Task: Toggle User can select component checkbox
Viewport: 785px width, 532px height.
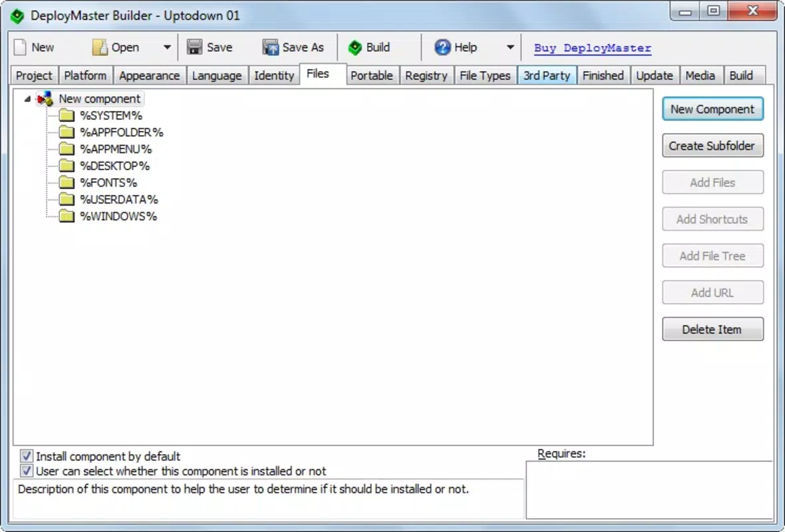Action: [x=27, y=471]
